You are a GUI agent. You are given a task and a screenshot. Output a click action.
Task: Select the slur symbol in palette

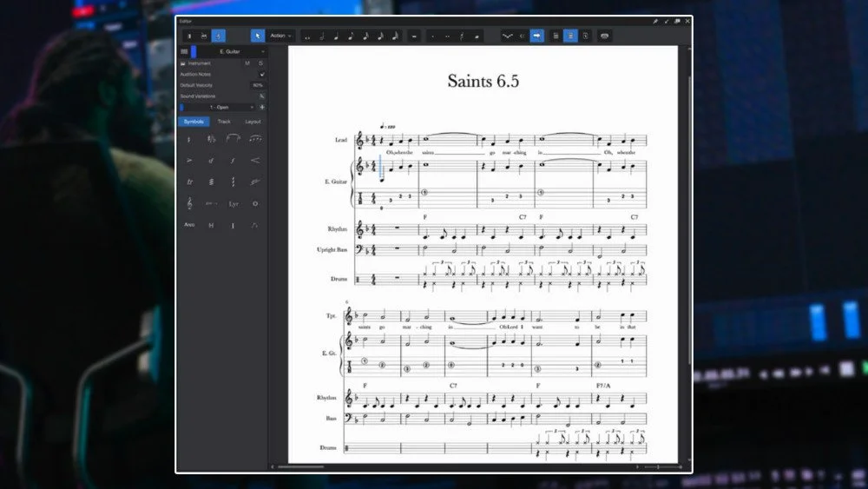pos(233,138)
